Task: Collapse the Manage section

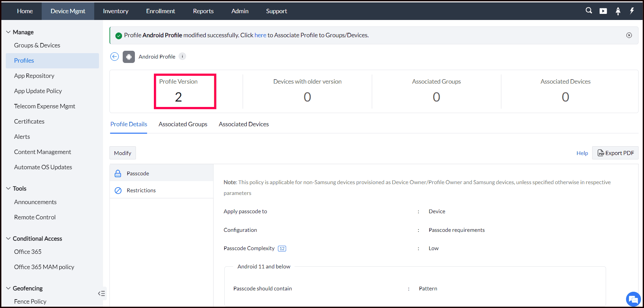Action: tap(8, 32)
